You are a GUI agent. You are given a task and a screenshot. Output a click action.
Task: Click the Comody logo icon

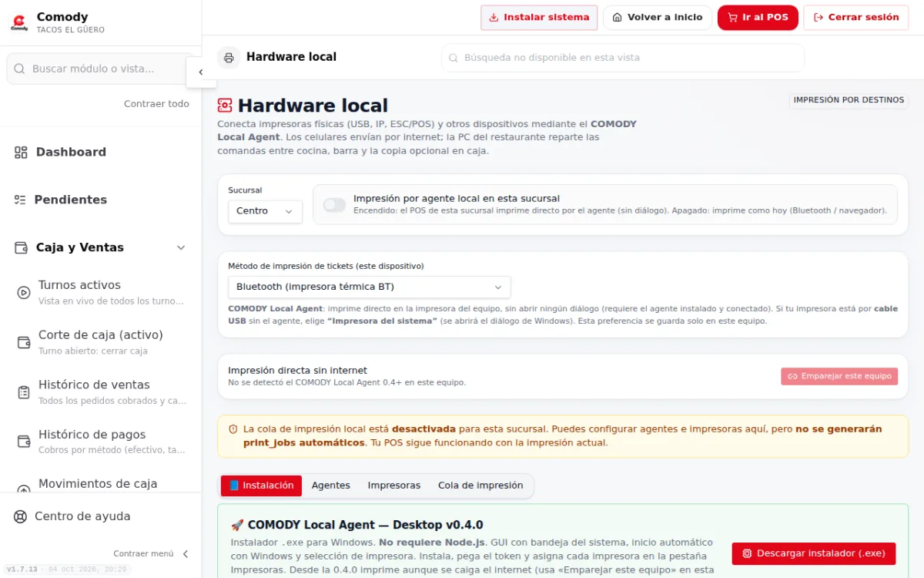pyautogui.click(x=19, y=22)
